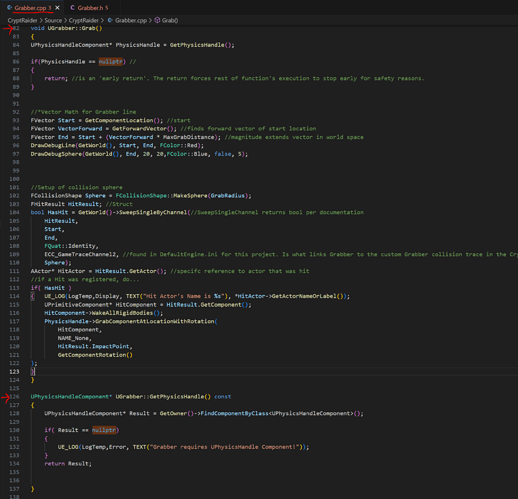This screenshot has width=518, height=499.
Task: Click the '//*Vector Math for Grabber line' comment
Action: click(83, 112)
